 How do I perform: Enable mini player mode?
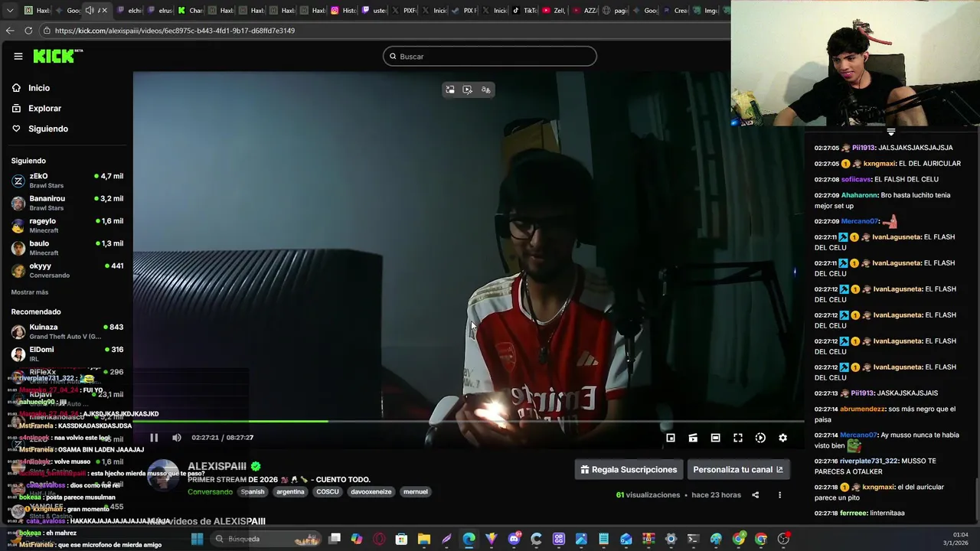click(x=671, y=438)
